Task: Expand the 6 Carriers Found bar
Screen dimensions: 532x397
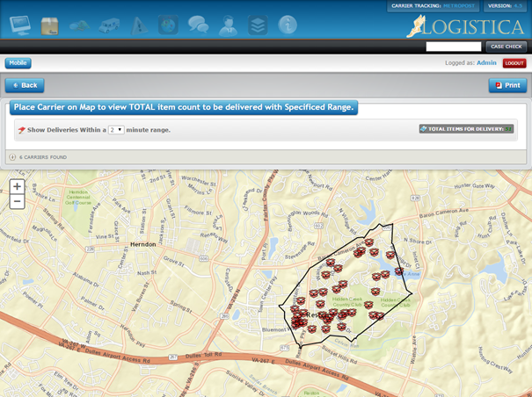Action: (x=266, y=157)
